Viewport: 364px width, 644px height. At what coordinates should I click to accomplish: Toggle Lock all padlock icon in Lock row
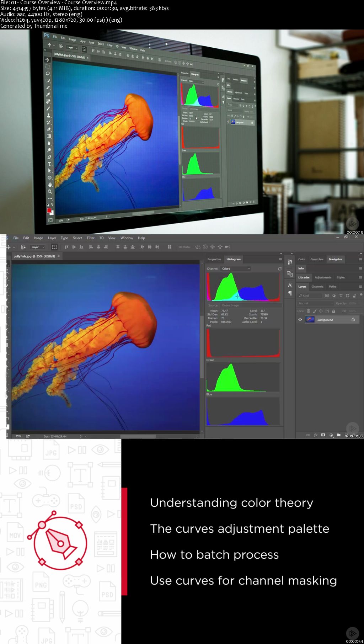333,311
